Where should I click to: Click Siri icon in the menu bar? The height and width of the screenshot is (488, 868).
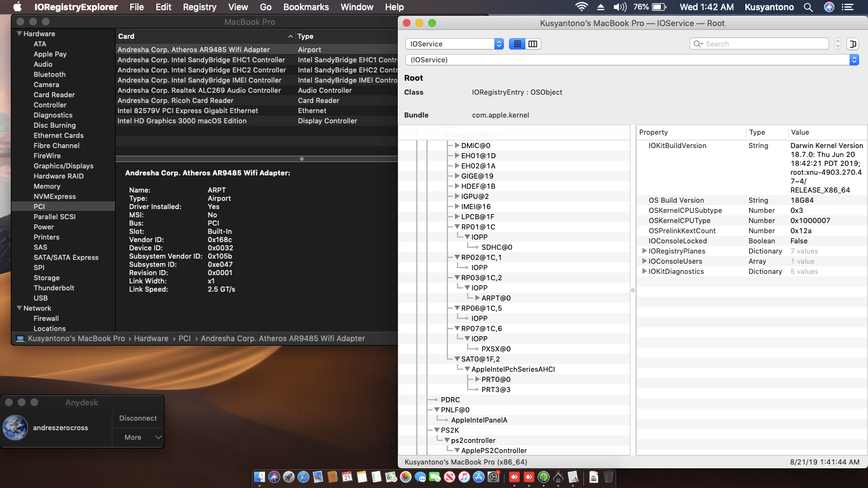[829, 7]
